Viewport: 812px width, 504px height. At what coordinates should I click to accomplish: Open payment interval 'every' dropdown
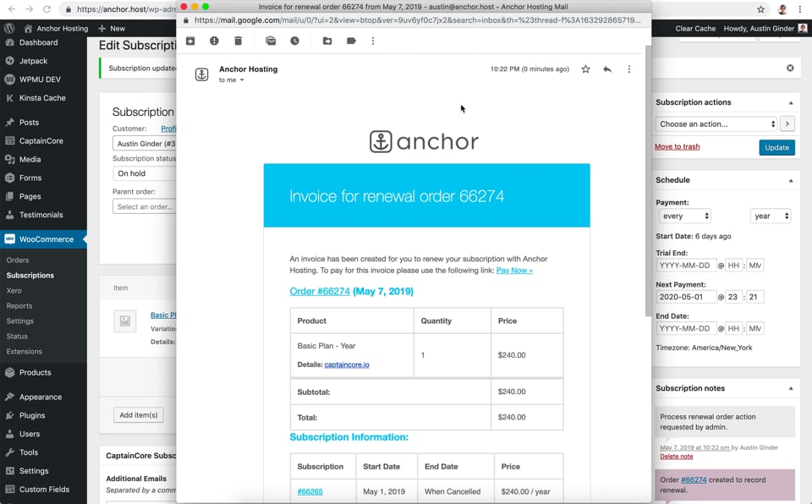tap(685, 216)
